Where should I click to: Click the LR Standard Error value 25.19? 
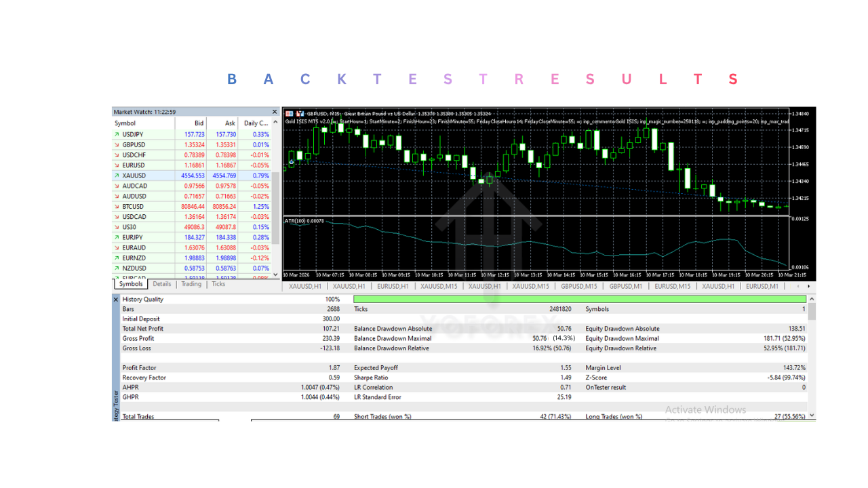coord(564,397)
